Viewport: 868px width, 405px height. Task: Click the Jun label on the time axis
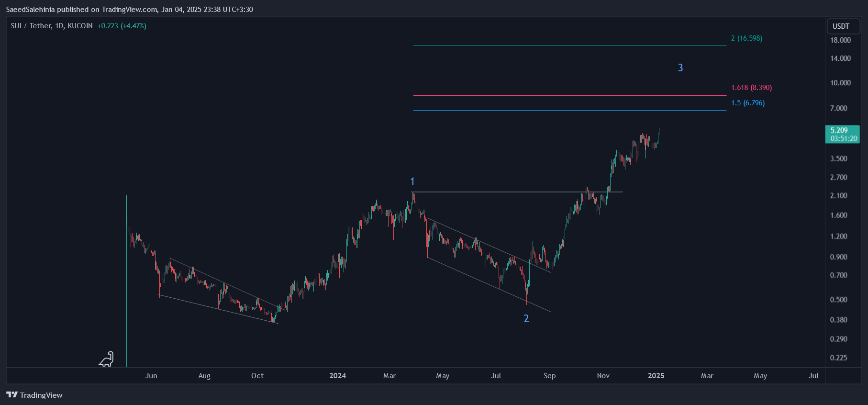pyautogui.click(x=151, y=376)
